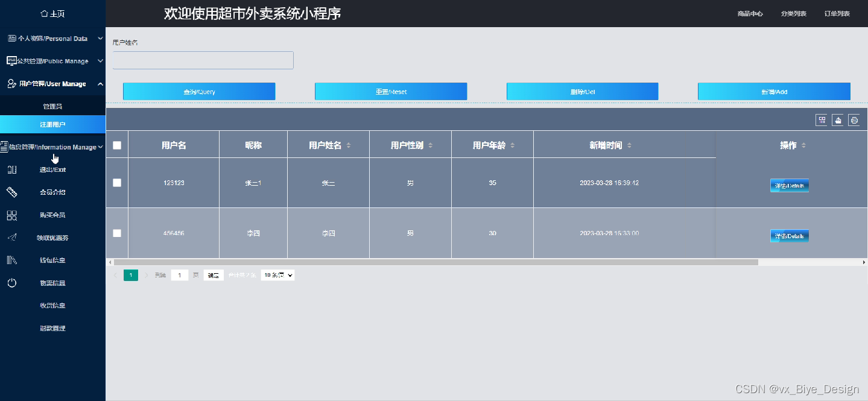Open the 会员介绍 sidebar item
The image size is (868, 401).
click(52, 192)
